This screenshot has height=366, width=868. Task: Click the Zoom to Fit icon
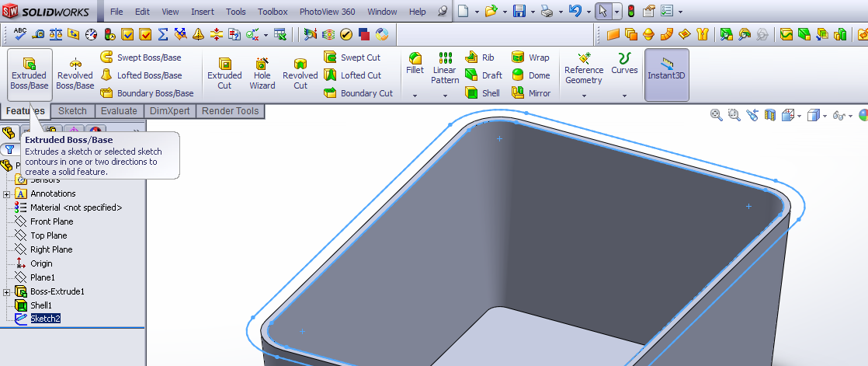tap(717, 115)
